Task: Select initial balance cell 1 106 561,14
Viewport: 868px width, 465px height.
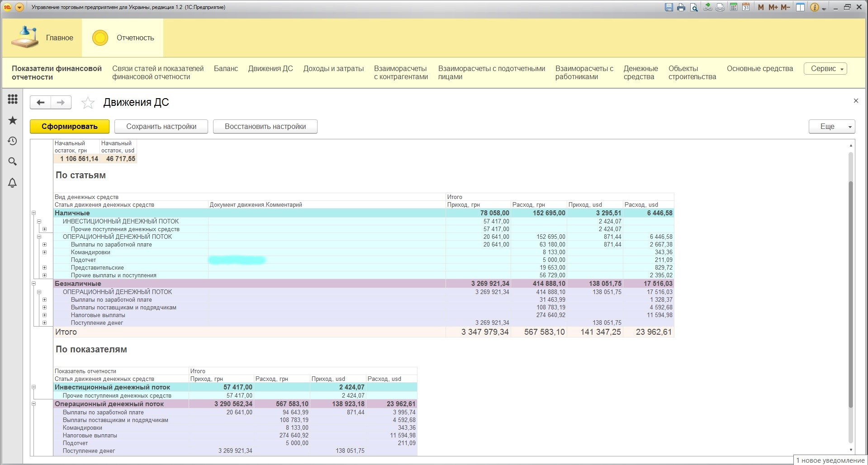Action: 76,159
